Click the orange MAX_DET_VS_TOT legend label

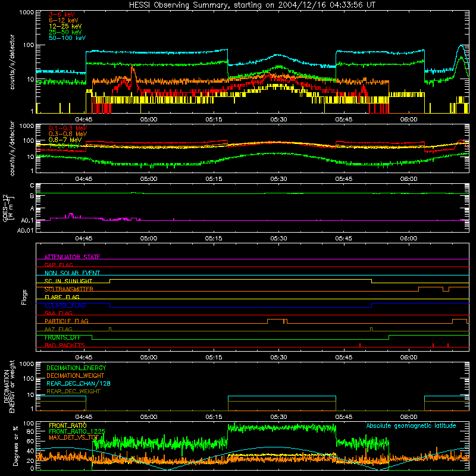coord(74,437)
